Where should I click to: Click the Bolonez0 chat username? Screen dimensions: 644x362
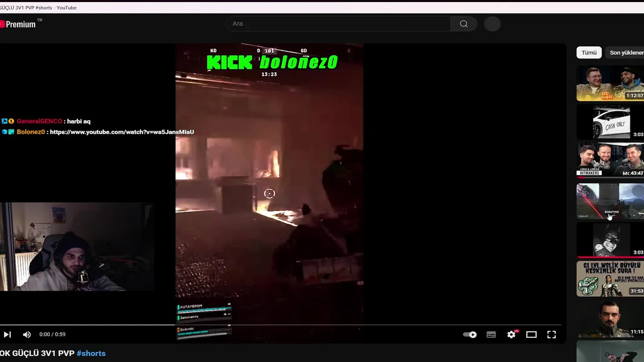[31, 132]
